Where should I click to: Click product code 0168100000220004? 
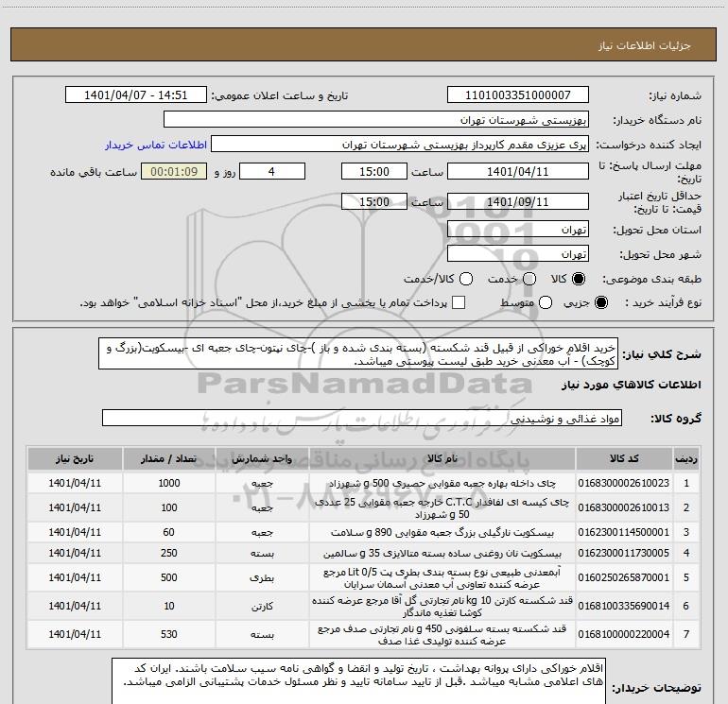[x=624, y=634]
